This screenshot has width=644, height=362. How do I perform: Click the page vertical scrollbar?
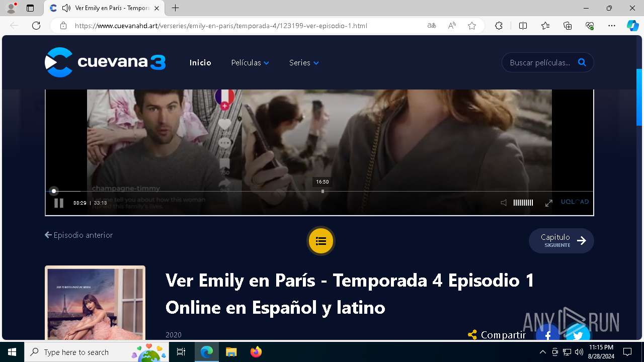point(639,97)
